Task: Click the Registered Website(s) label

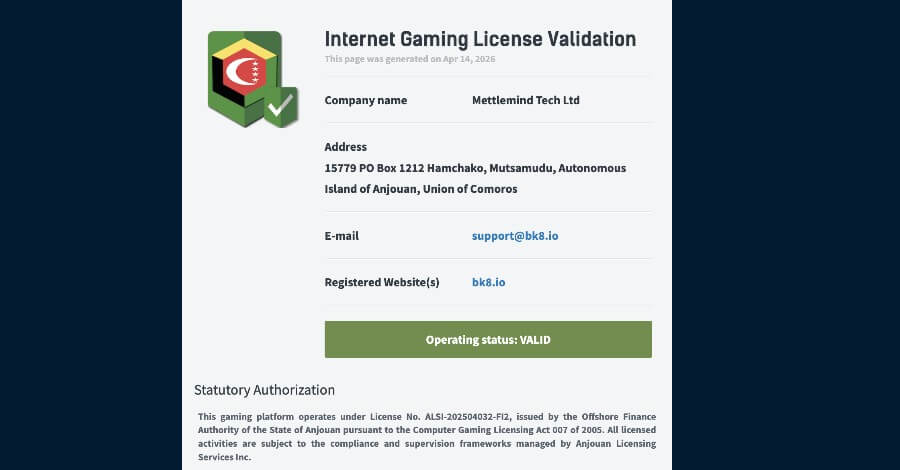Action: (382, 282)
